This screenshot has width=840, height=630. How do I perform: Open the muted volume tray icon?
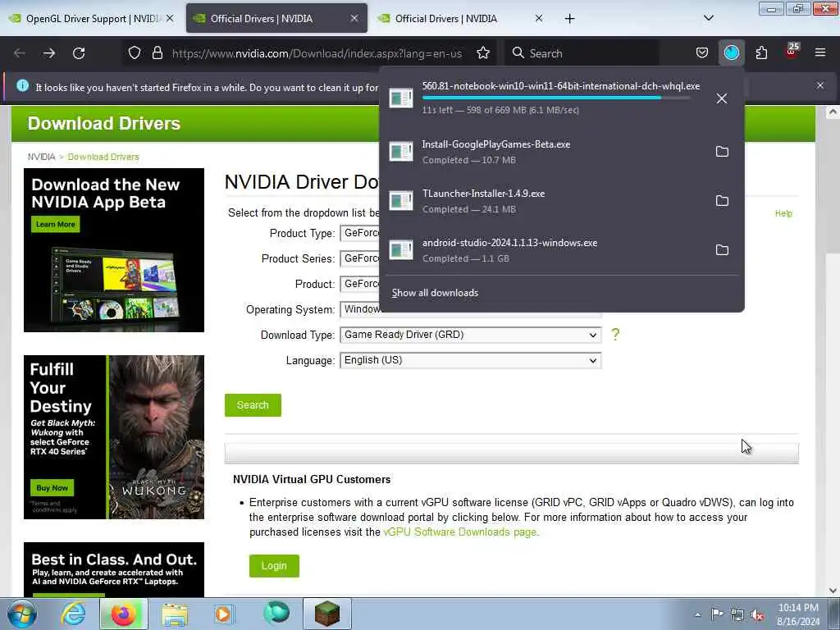(757, 615)
